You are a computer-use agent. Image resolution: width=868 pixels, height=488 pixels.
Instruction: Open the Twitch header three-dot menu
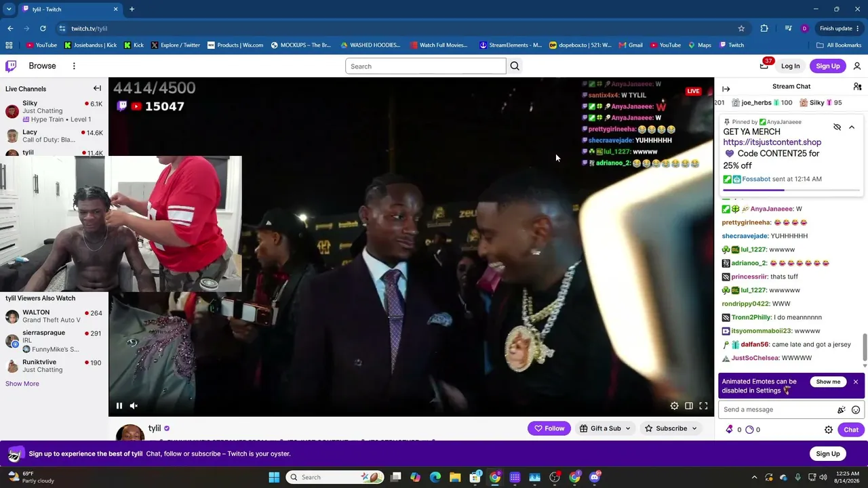[74, 66]
